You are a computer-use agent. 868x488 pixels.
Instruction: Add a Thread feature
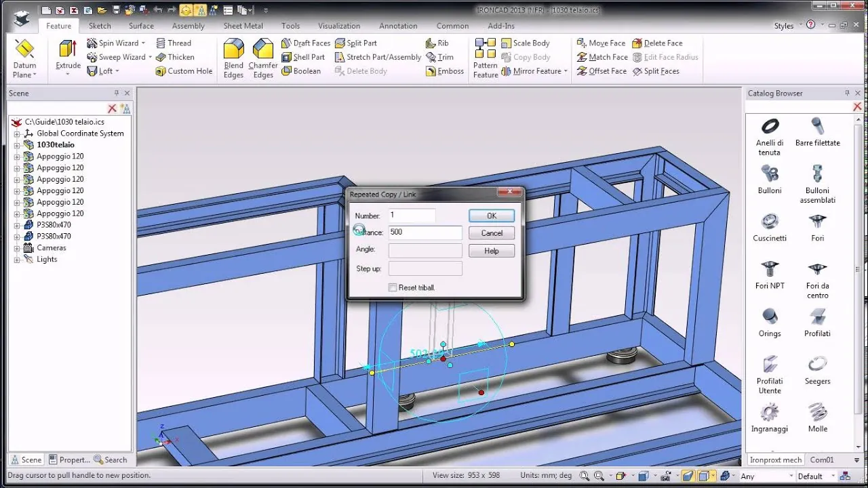coord(174,43)
